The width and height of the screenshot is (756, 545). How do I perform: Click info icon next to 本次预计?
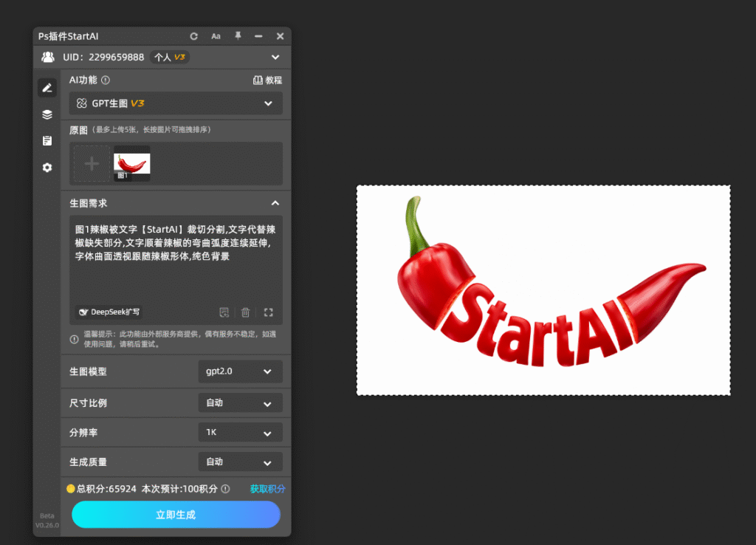point(225,489)
